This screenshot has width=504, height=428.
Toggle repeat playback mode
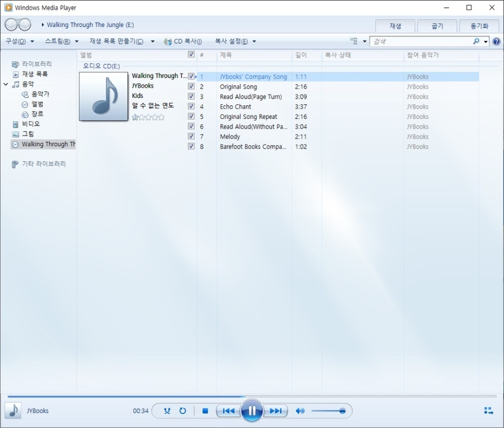click(x=183, y=411)
